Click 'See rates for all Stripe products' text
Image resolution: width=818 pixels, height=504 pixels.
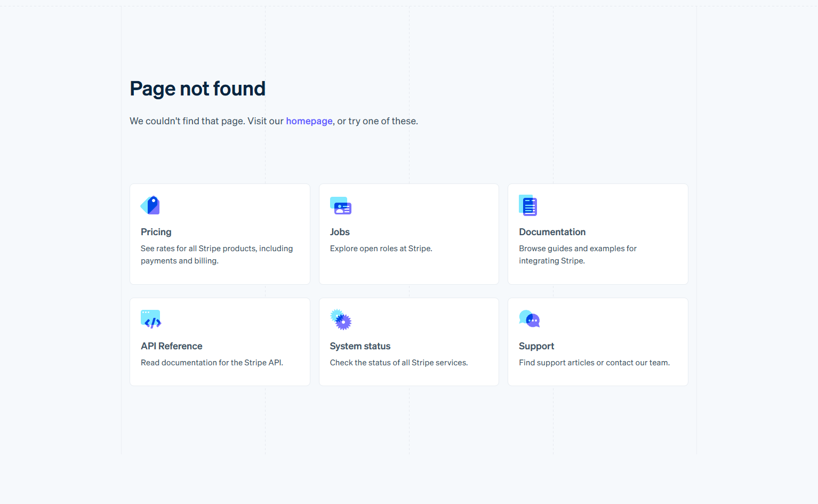pos(217,254)
